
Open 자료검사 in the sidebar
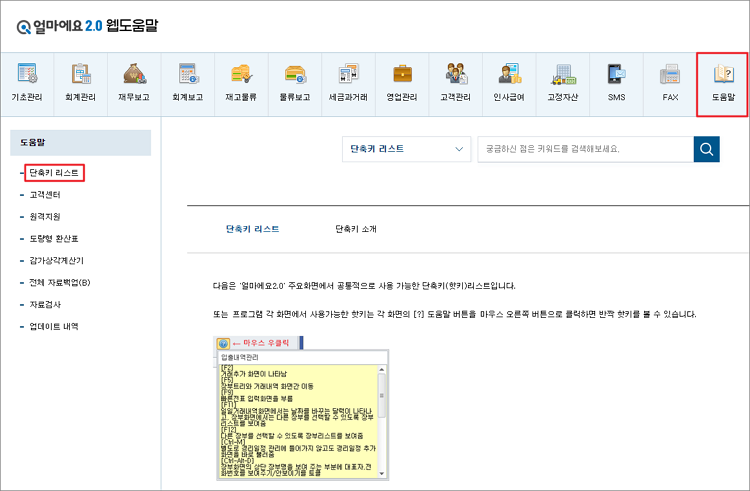click(x=45, y=305)
